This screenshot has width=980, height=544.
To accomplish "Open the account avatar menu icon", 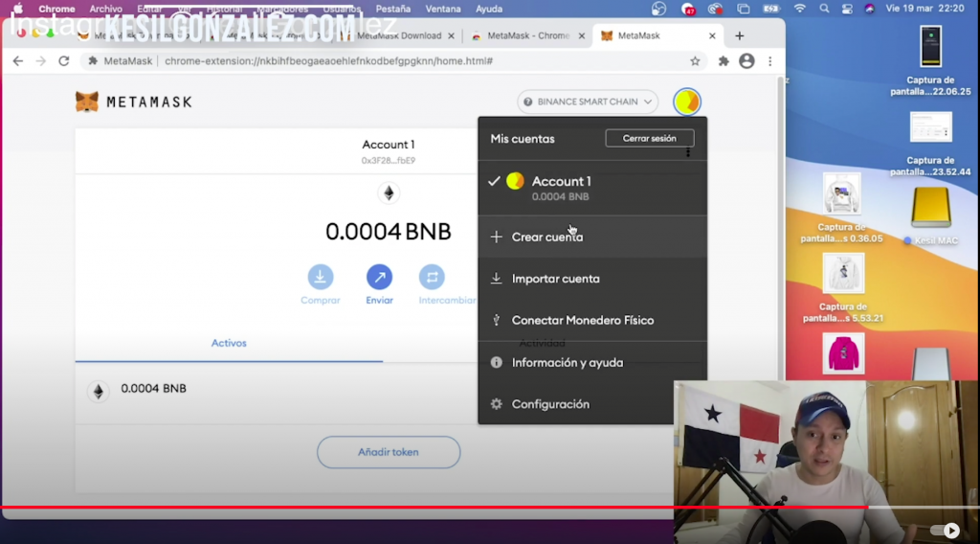I will (x=686, y=102).
